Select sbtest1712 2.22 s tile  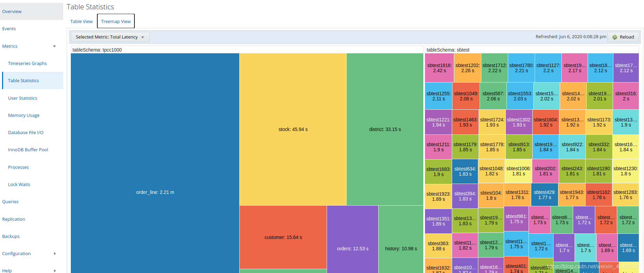(x=494, y=68)
